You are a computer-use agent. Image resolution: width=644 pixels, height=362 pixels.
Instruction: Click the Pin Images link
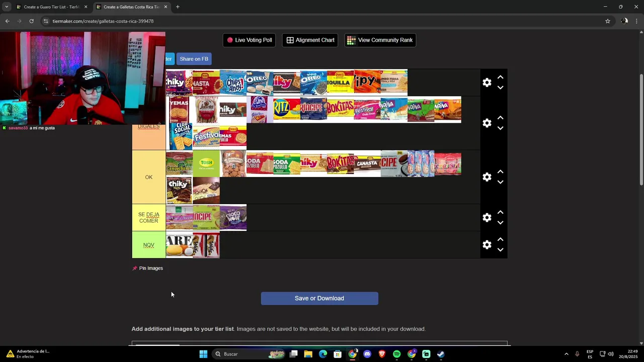pos(147,268)
